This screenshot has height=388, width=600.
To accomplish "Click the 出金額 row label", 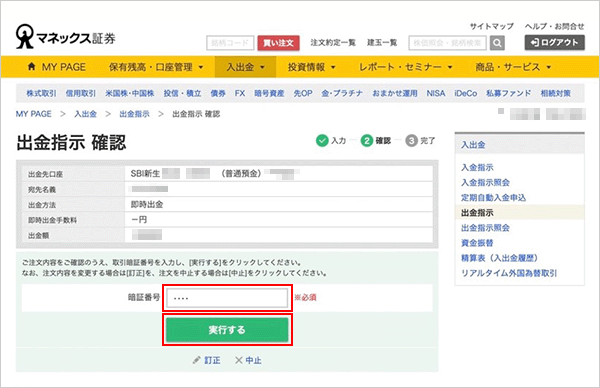I will tap(38, 236).
